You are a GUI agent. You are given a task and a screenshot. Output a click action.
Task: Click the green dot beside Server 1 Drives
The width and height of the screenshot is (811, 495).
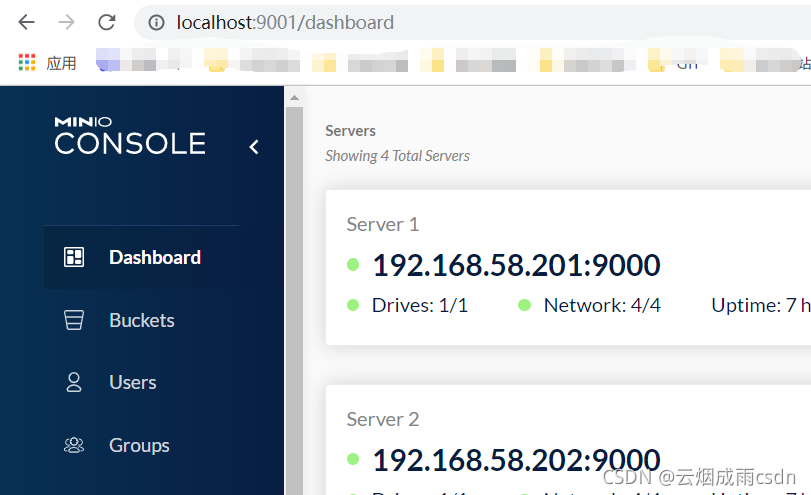click(x=353, y=305)
